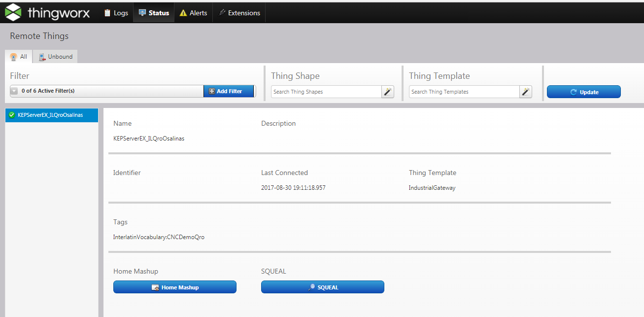Open the SQUEAL search button
The height and width of the screenshot is (317, 644).
click(323, 287)
